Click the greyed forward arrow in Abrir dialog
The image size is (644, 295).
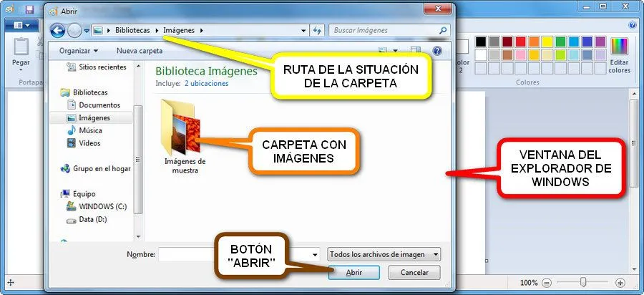point(74,30)
